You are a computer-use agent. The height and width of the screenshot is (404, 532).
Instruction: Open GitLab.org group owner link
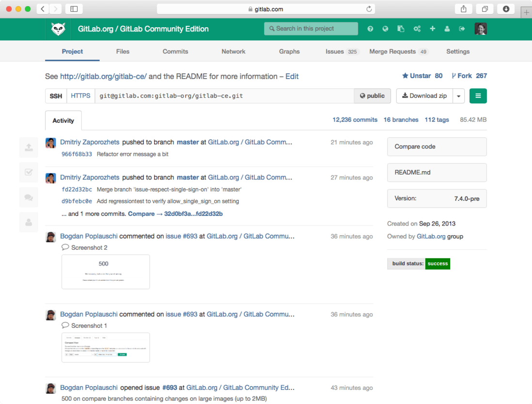coord(431,236)
